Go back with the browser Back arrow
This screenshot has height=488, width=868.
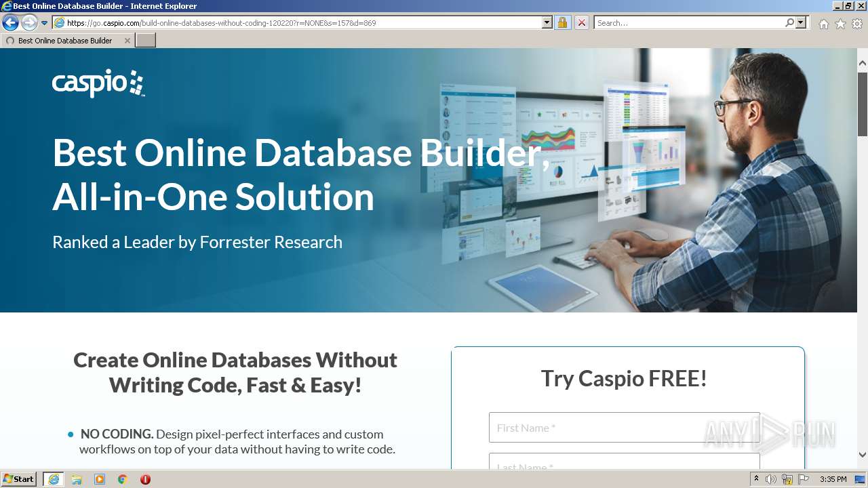coord(10,23)
